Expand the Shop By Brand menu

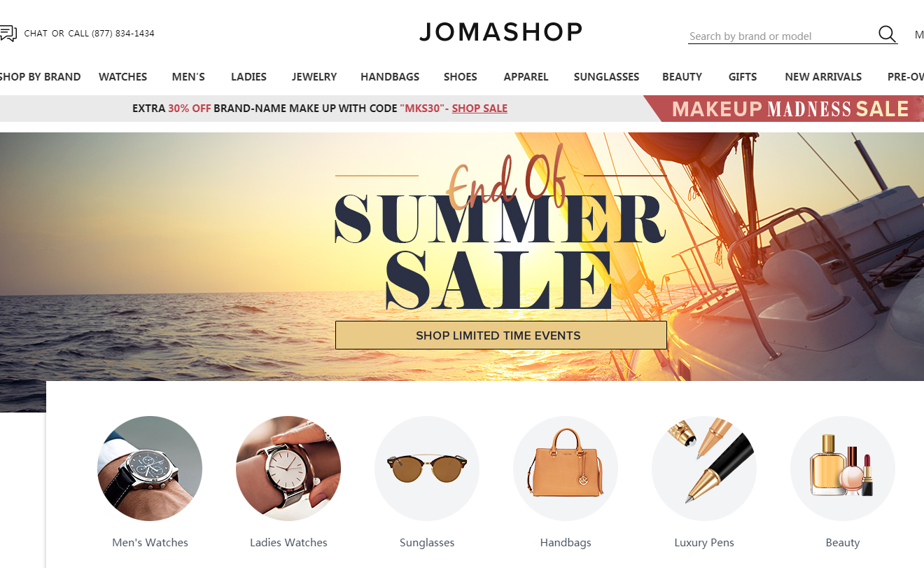40,77
